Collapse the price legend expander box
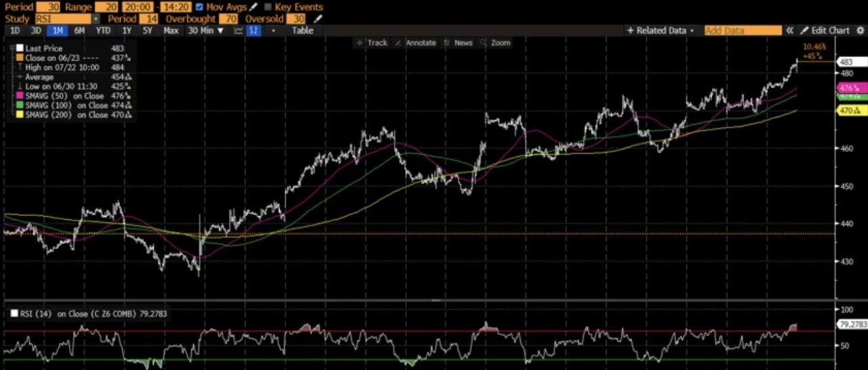 coord(12,48)
